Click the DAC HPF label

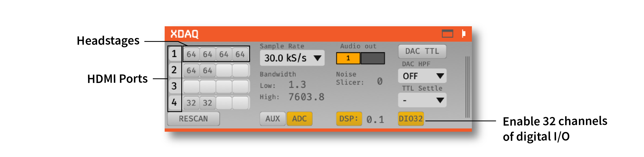coord(416,64)
